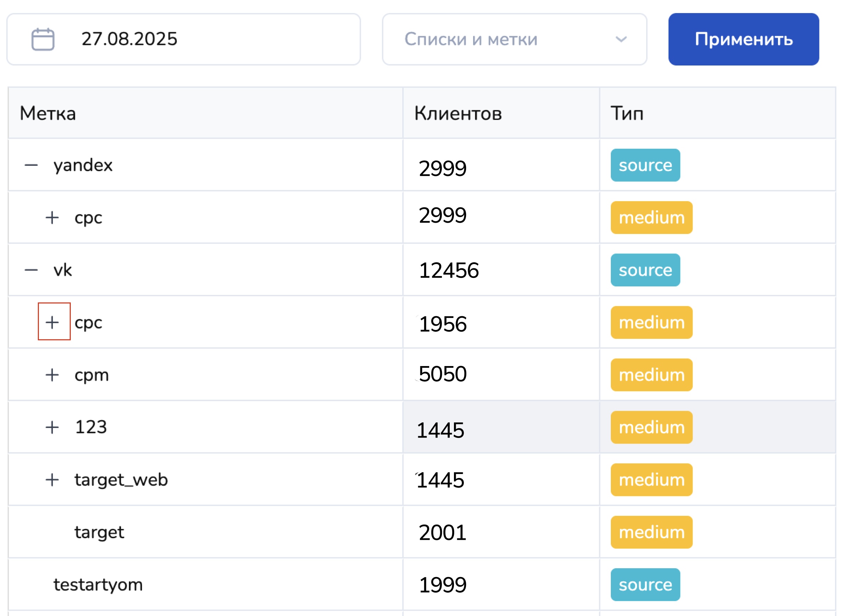Click the medium badge in cpm row

pyautogui.click(x=651, y=375)
